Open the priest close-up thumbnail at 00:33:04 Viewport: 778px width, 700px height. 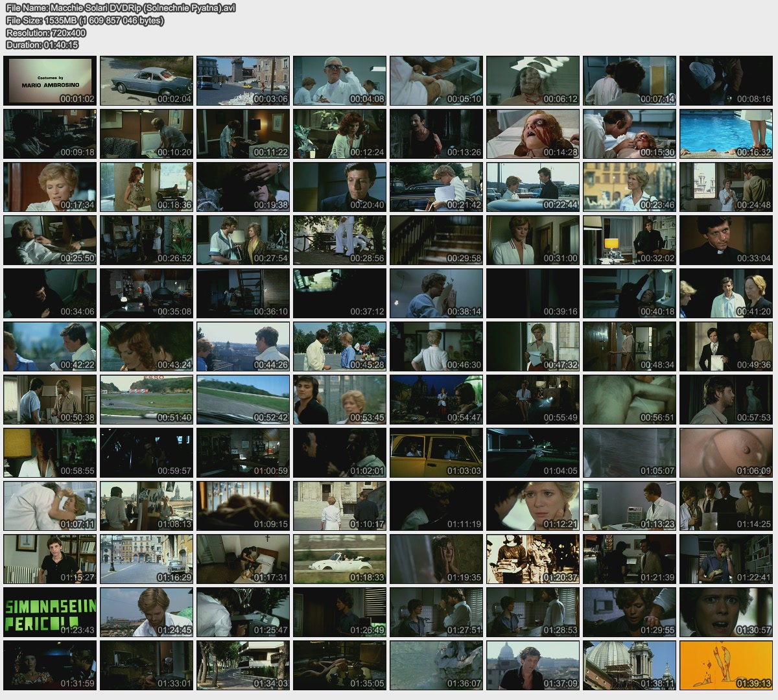725,240
